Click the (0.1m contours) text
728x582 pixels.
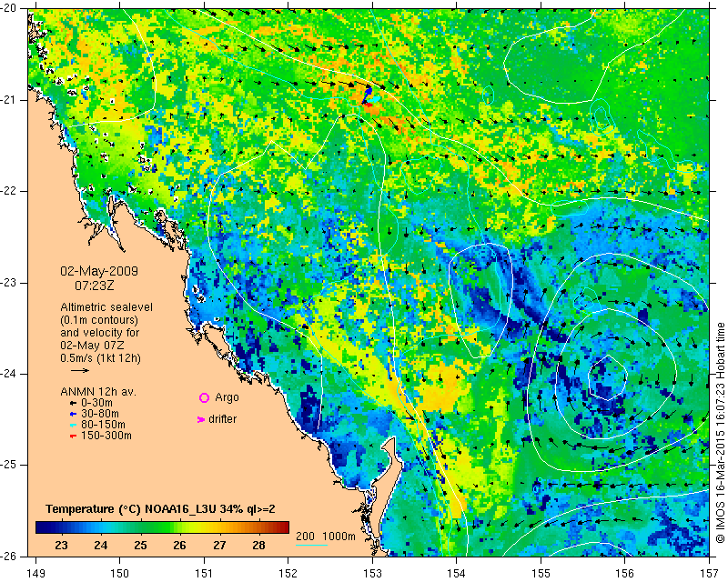point(99,320)
